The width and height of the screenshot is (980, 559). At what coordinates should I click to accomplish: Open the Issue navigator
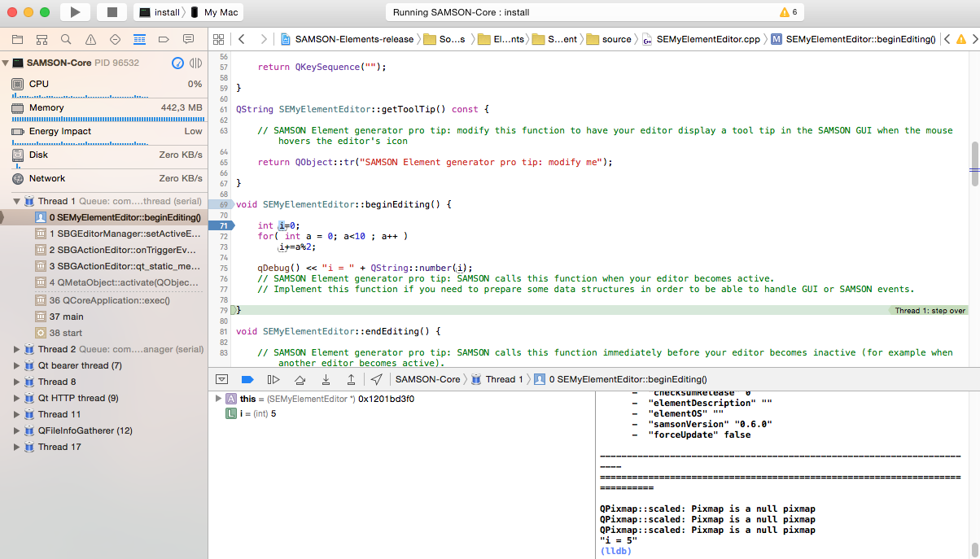[89, 38]
